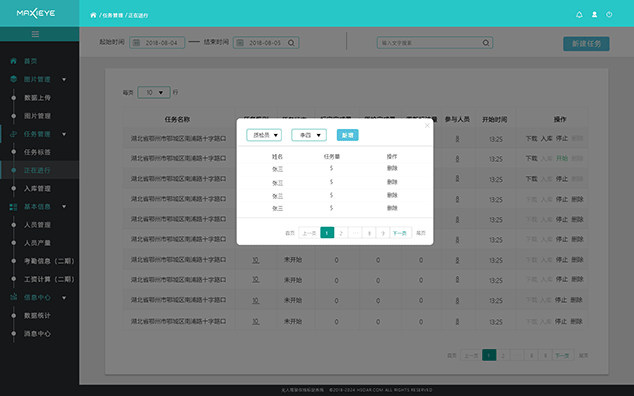Screen dimensions: 634x396
Task: Open 入库管理 in the sidebar
Action: coord(37,188)
